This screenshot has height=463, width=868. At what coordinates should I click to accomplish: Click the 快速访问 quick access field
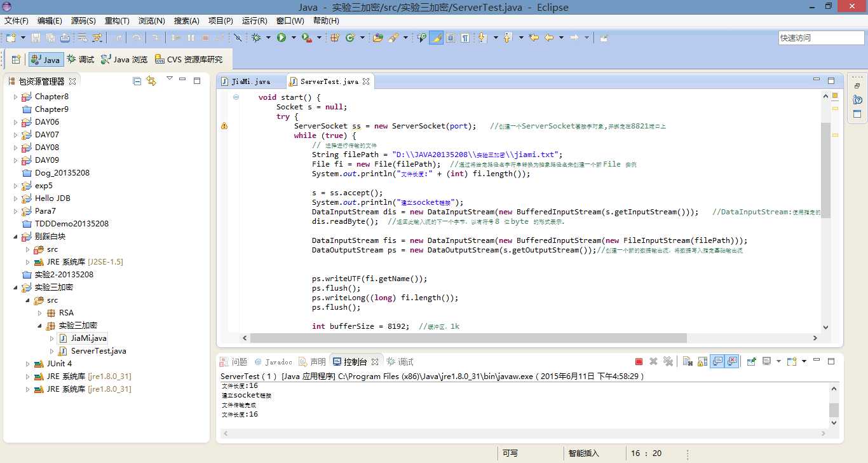821,38
